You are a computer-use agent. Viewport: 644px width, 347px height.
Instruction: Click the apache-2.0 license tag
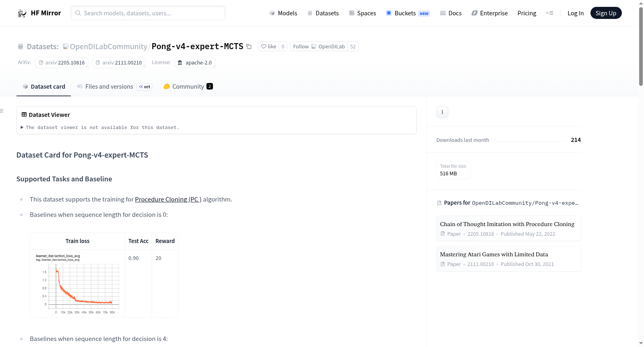pyautogui.click(x=195, y=63)
